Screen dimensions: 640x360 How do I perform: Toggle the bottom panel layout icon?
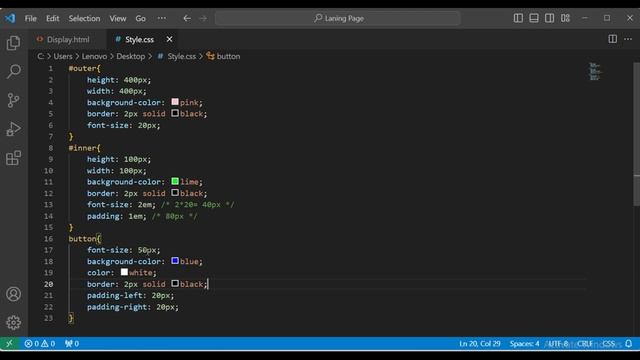click(x=534, y=18)
